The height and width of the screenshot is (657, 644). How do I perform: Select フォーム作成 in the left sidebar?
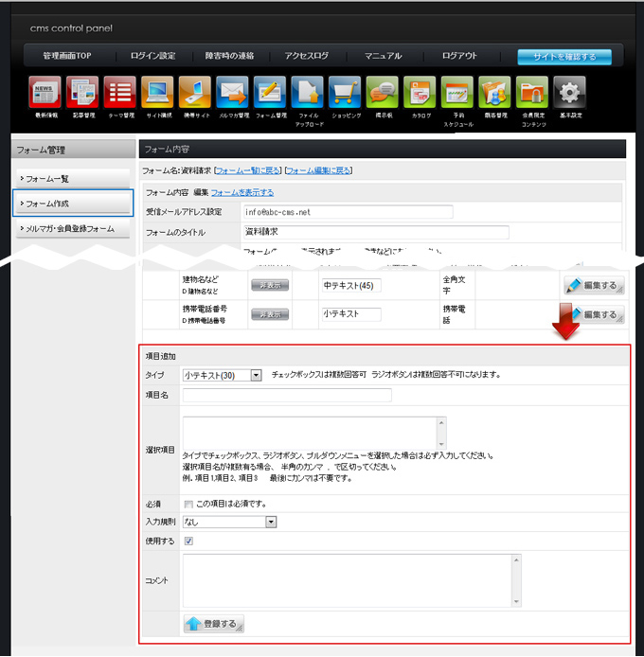(x=73, y=203)
